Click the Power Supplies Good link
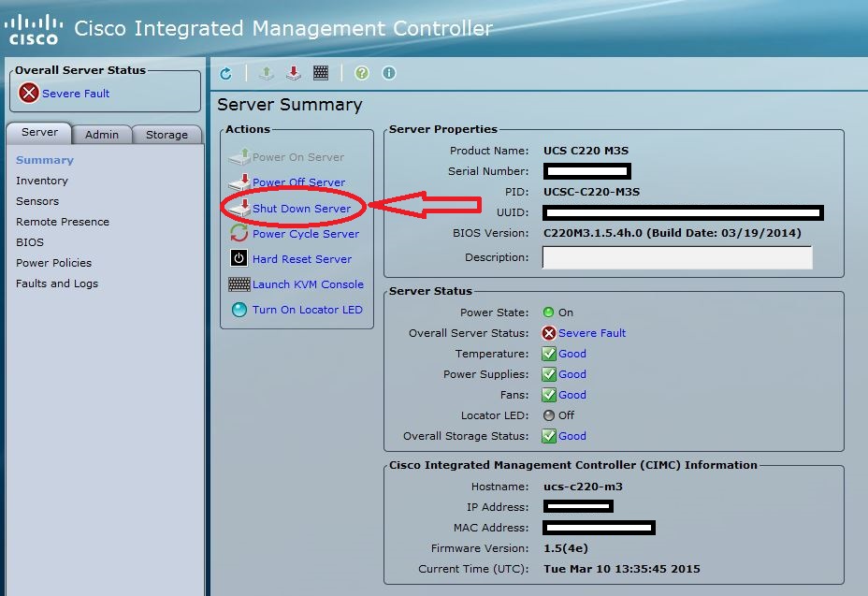Image resolution: width=868 pixels, height=596 pixels. point(572,374)
